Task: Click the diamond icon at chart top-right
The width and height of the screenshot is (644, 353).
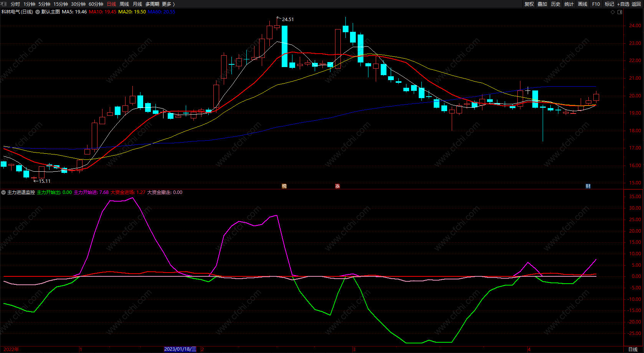Action: 613,12
